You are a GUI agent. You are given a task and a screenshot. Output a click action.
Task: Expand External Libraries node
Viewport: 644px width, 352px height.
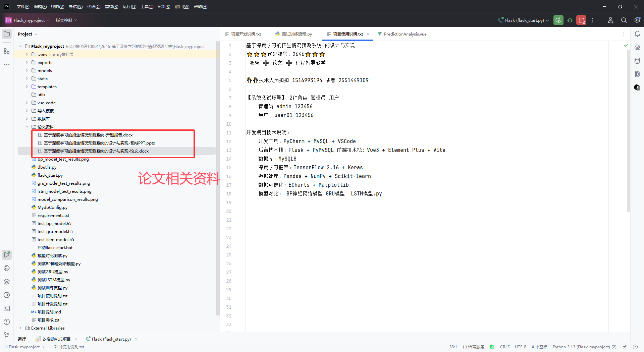20,328
